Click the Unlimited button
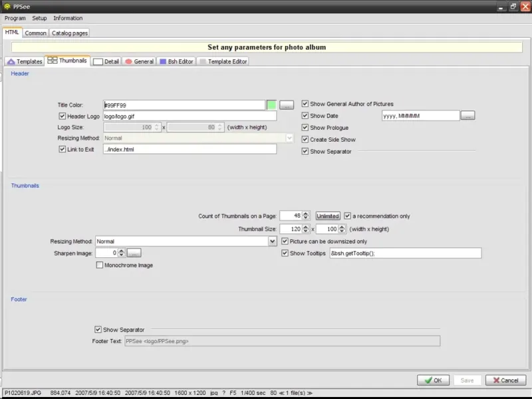Screen dimensions: 532x399 coord(328,215)
